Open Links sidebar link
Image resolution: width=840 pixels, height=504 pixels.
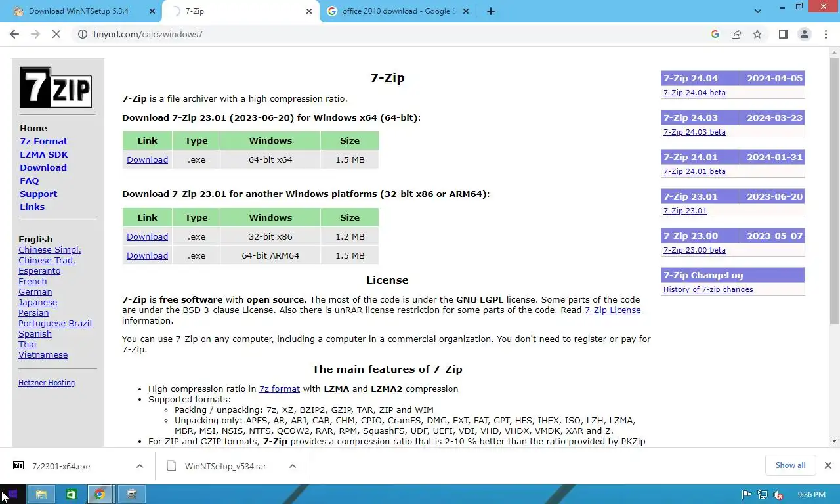32,207
